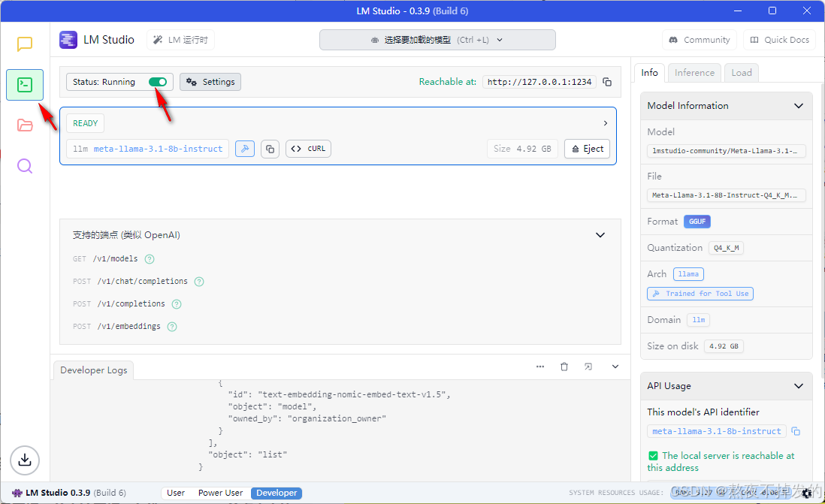825x504 pixels.
Task: Open the Downloads icon at sidebar bottom
Action: coord(25,460)
